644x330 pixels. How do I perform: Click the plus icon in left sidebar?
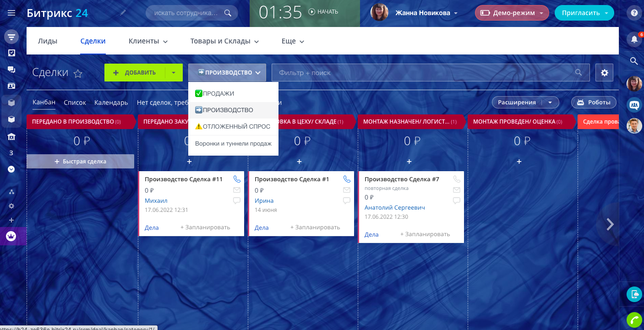11,220
